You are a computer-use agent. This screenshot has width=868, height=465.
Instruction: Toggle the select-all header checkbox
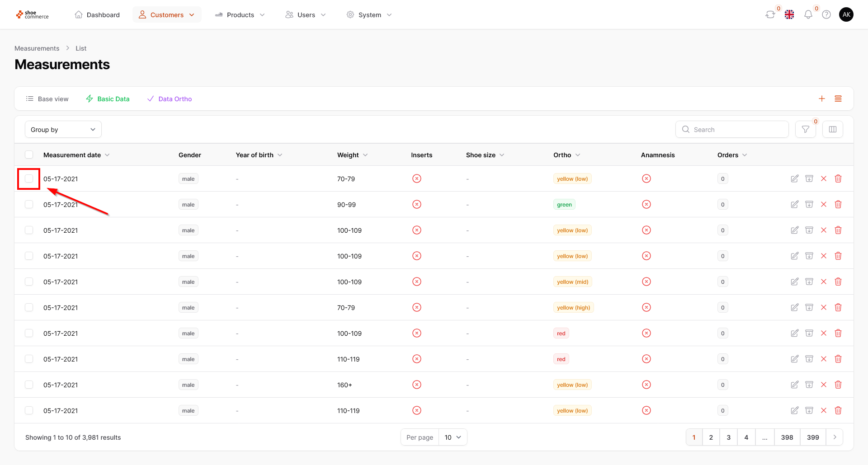click(29, 155)
